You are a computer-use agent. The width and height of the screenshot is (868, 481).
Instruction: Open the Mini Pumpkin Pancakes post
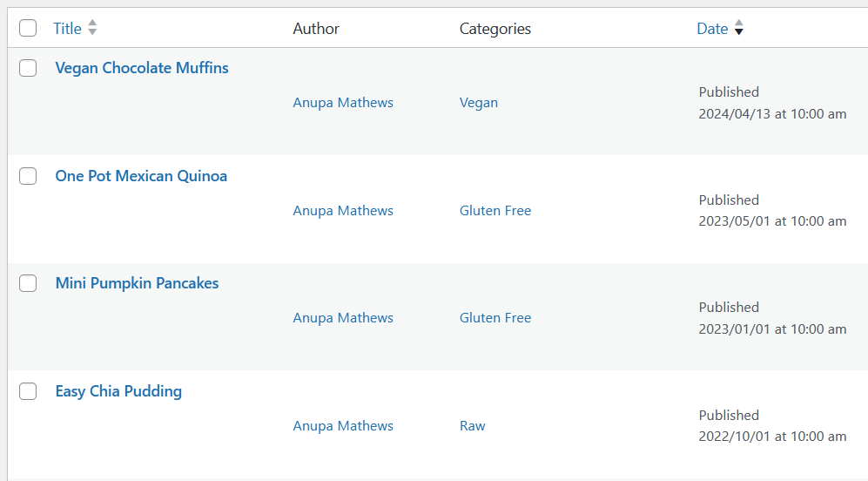[137, 283]
